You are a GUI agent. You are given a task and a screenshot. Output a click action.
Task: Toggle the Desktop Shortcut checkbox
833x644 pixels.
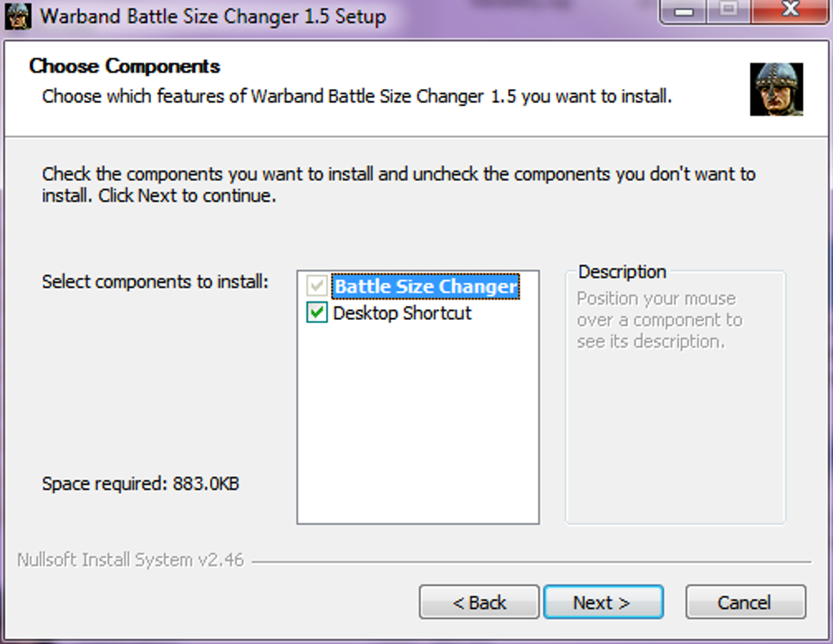317,313
